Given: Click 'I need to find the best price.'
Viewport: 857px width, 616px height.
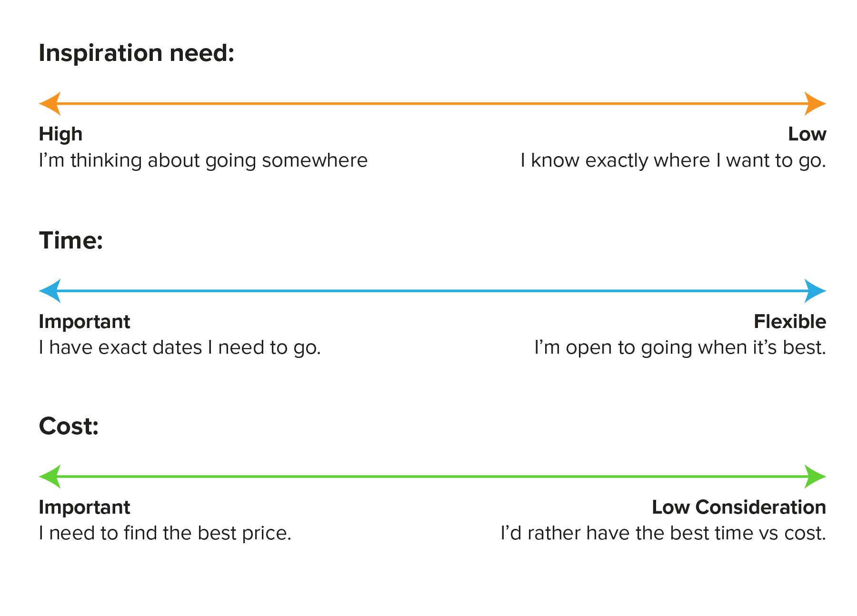Looking at the screenshot, I should click(165, 534).
